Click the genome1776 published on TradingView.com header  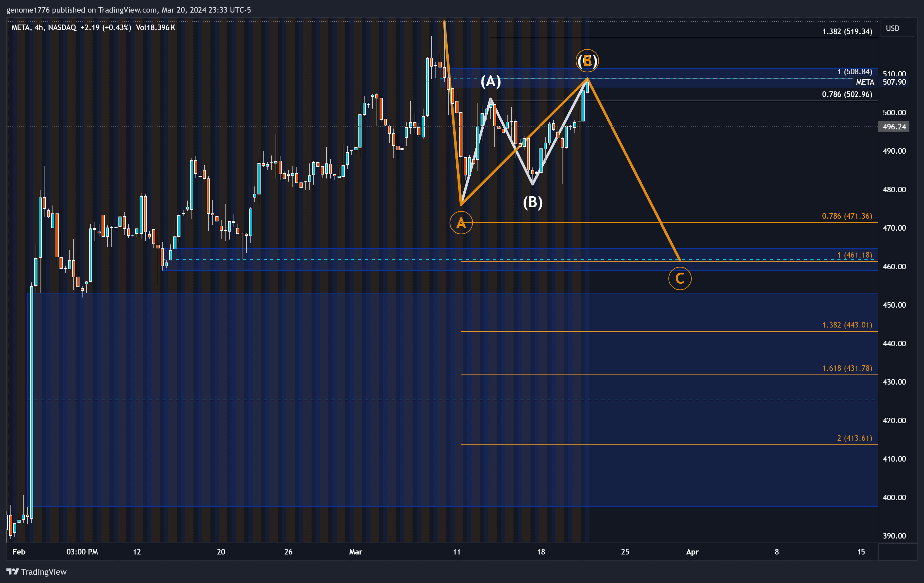(129, 10)
